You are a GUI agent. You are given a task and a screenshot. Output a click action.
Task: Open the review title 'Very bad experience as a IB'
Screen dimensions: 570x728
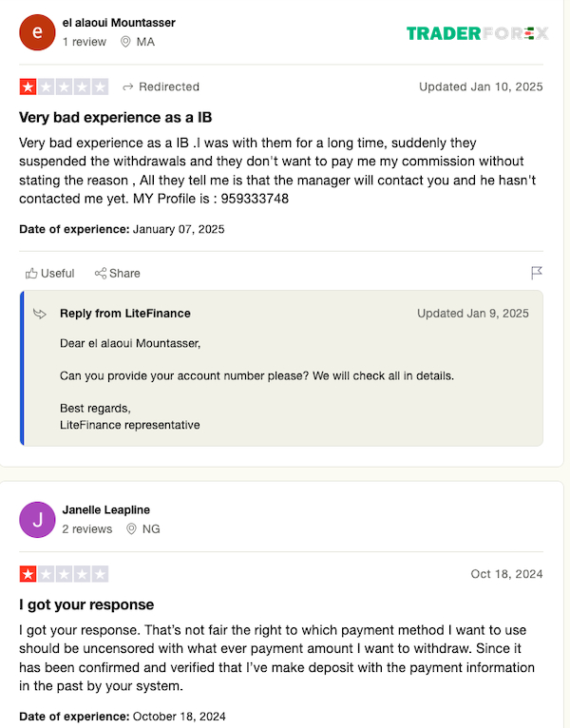tap(116, 118)
